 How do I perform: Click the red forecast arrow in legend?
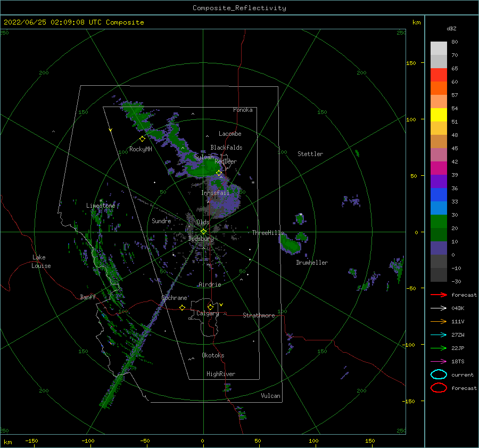439,295
